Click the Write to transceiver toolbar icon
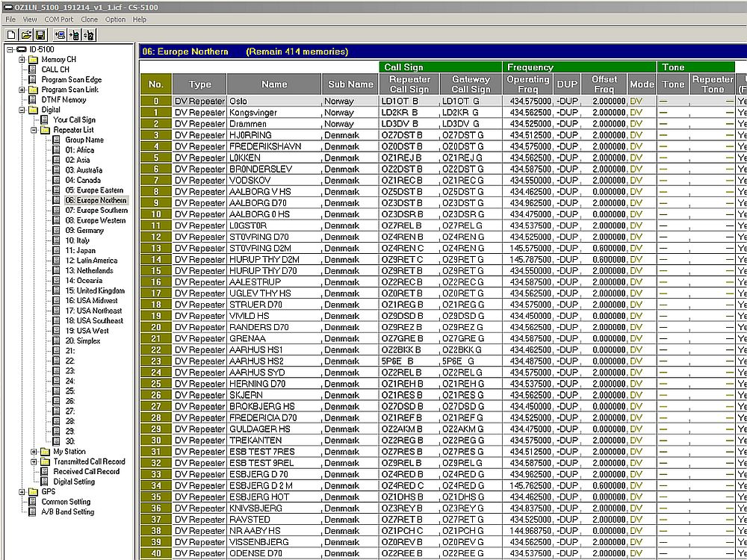The width and height of the screenshot is (747, 560). (x=74, y=35)
